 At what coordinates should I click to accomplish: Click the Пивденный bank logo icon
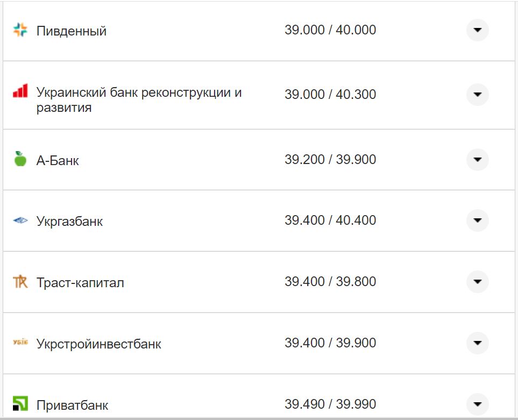[20, 30]
